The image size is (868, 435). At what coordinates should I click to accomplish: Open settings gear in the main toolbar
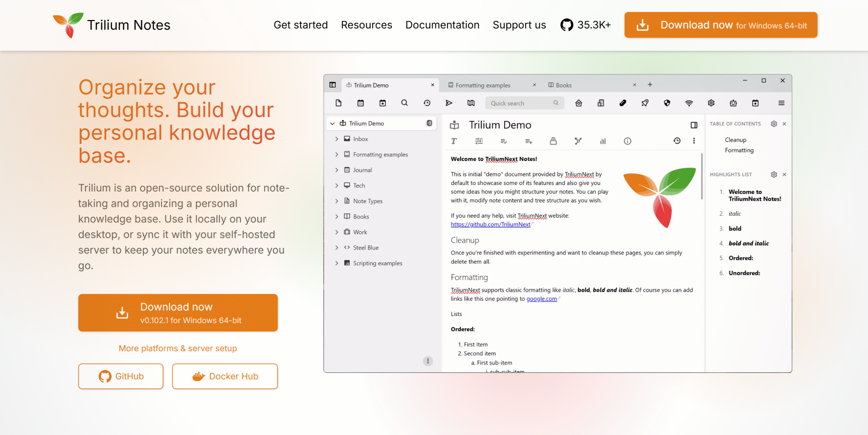(711, 103)
